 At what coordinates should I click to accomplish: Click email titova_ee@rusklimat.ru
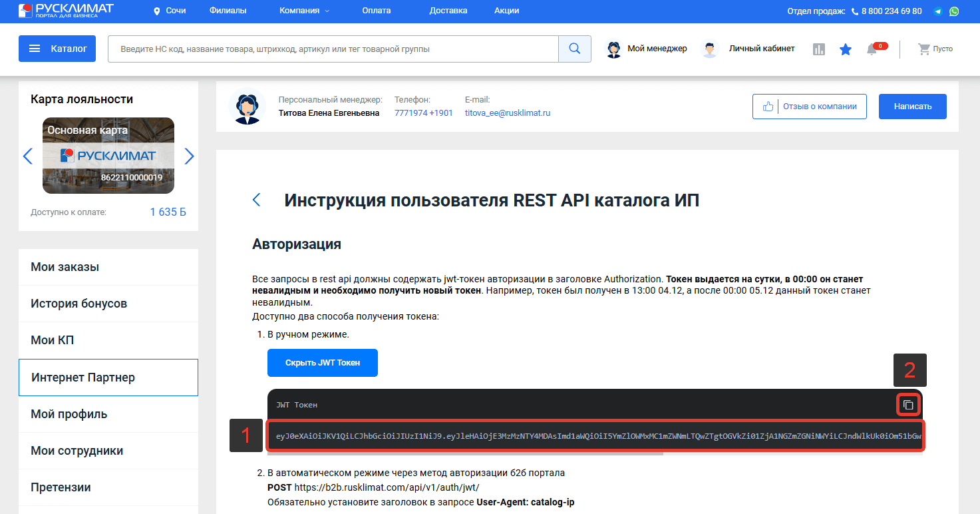tap(508, 113)
